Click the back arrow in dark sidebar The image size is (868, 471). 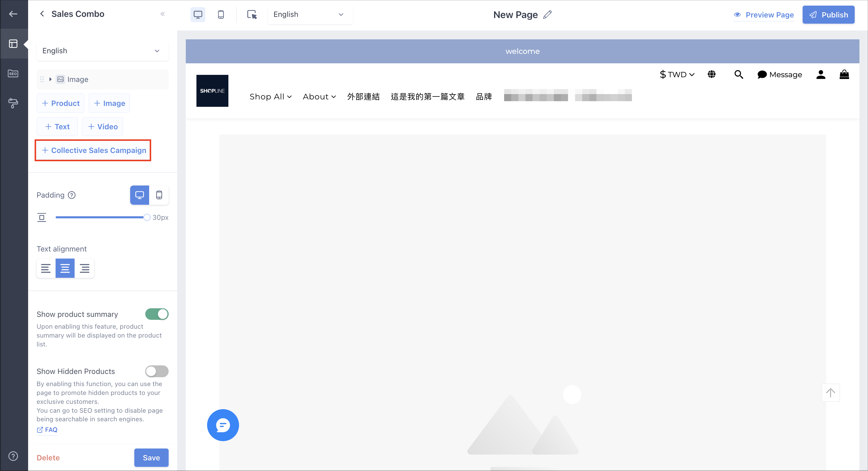13,14
